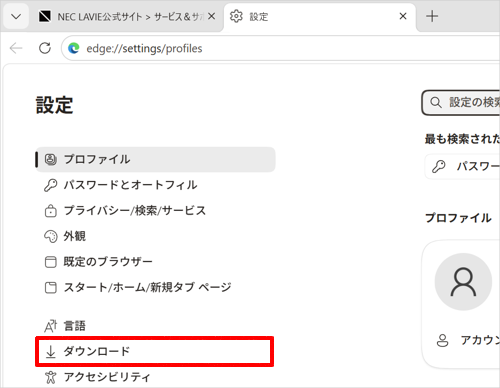Open the tab list chevron dropdown
500x388 pixels.
tap(16, 16)
